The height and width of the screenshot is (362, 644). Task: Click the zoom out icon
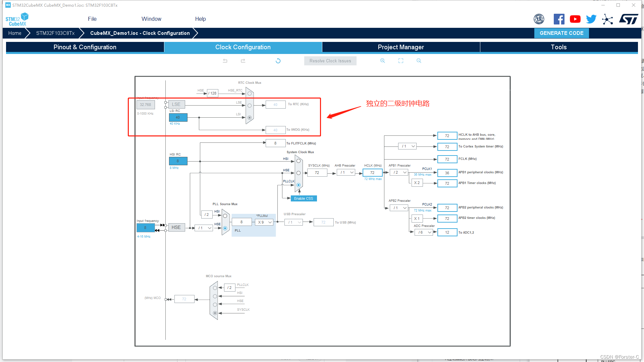[x=418, y=61]
